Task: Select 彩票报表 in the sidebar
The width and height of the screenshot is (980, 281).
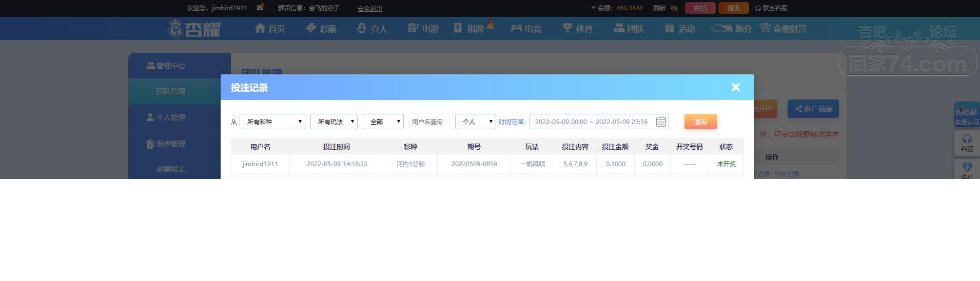Action: pos(171,169)
